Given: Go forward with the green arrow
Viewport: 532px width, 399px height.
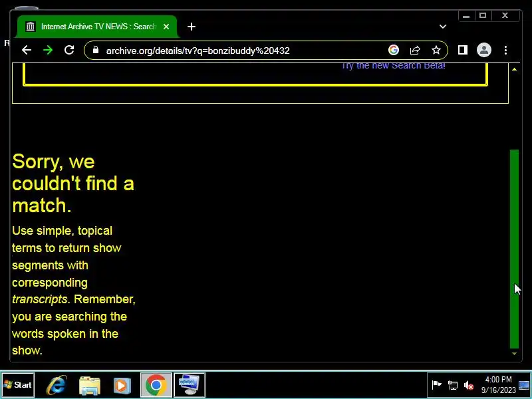Looking at the screenshot, I should tap(48, 51).
